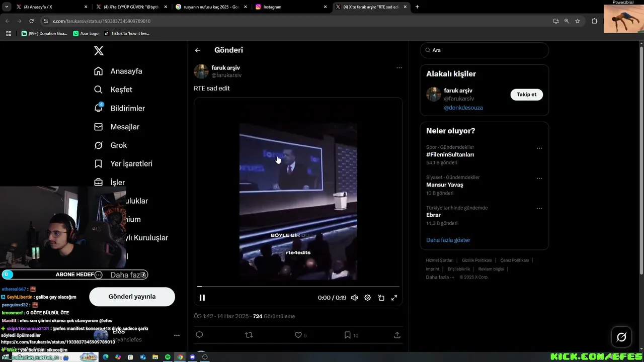Open browser zoom magnifier icon
This screenshot has width=644, height=362.
(567, 21)
